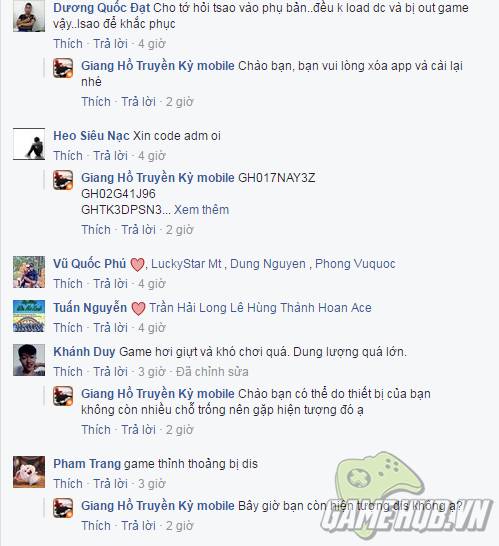View edit history via Đã chỉnh sửa
Viewport: 499px width, 546px height.
tap(212, 372)
